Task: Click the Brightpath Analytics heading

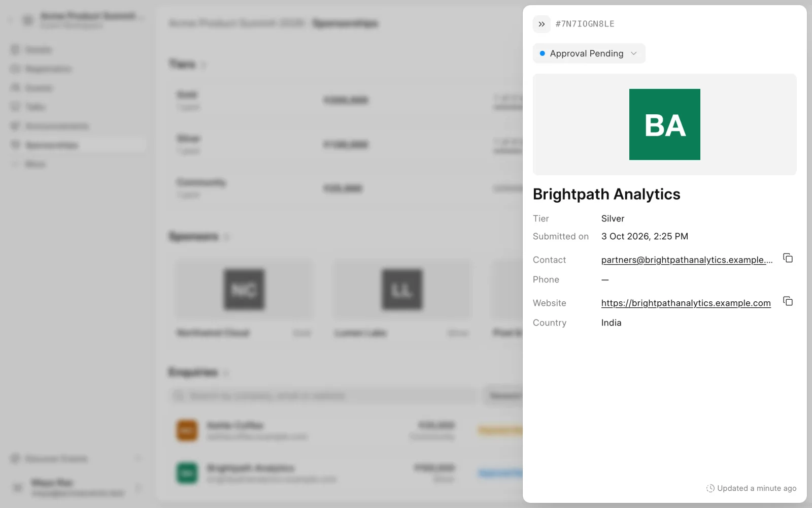Action: click(606, 194)
